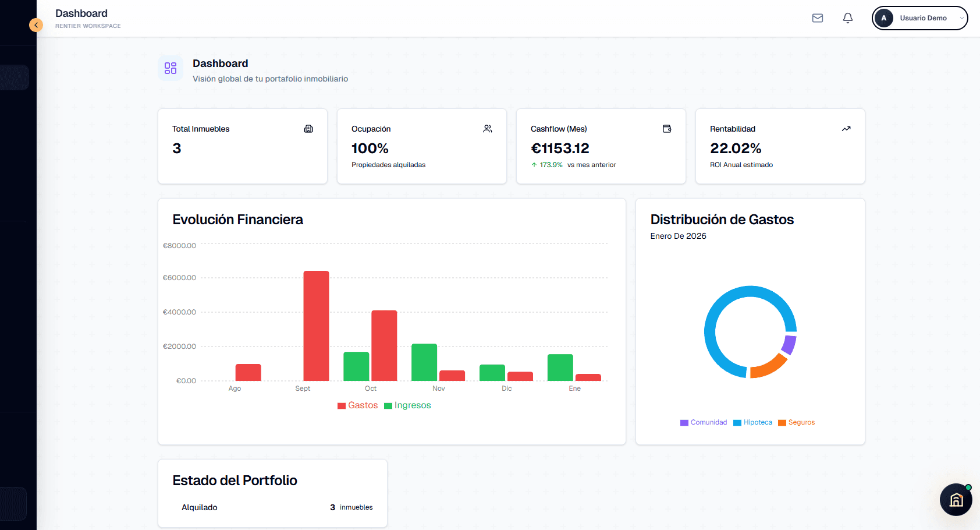Open the Cashflow (Mes) card

pyautogui.click(x=601, y=146)
